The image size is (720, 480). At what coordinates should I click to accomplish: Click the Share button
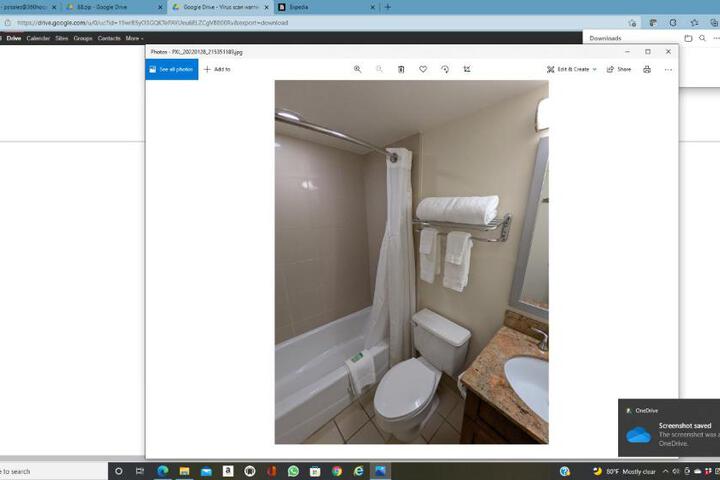click(x=619, y=69)
